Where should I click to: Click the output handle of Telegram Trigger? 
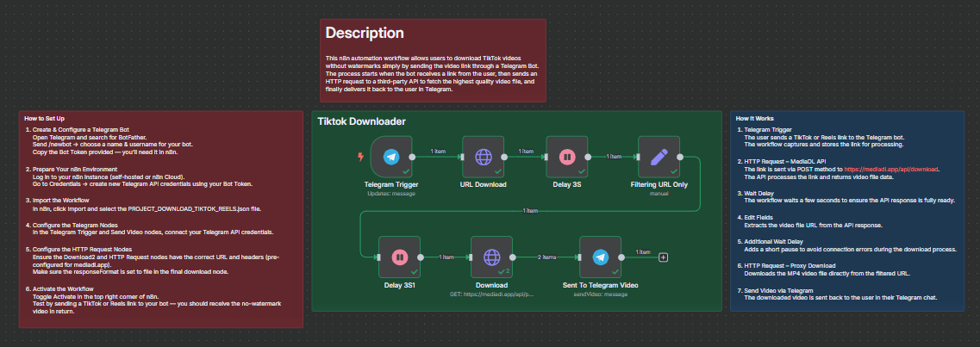coord(412,157)
